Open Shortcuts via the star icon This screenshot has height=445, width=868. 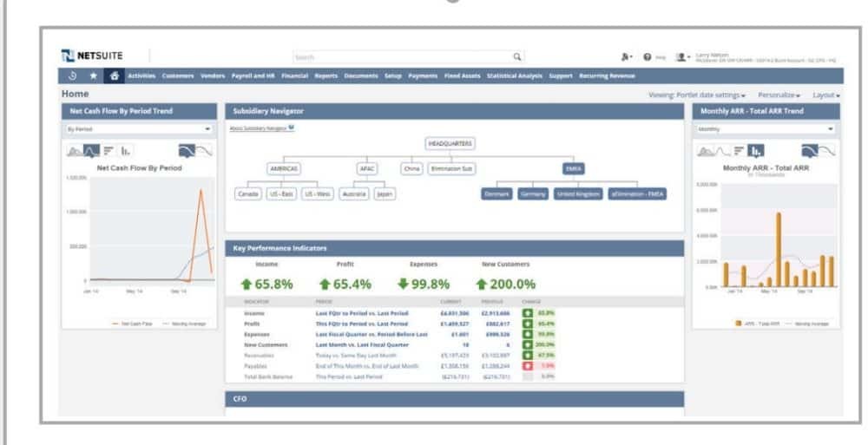tap(93, 76)
